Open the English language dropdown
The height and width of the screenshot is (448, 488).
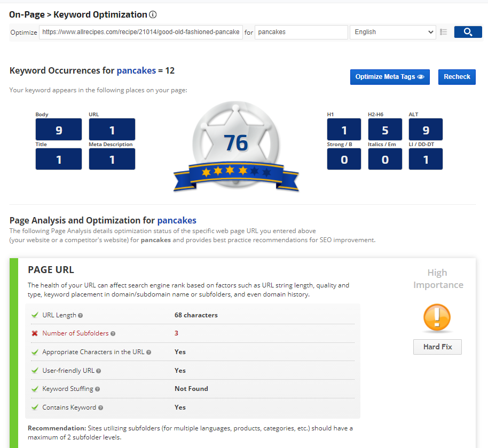(x=392, y=32)
